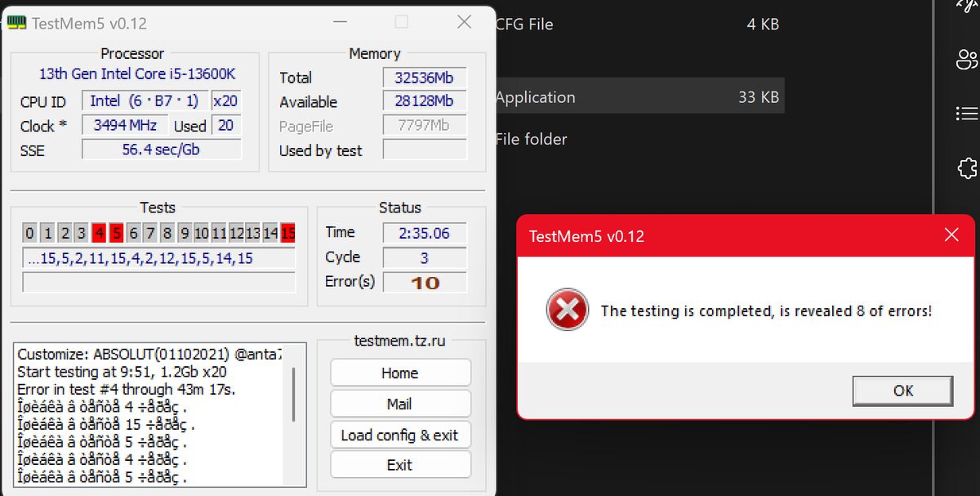The image size is (980, 496).
Task: Click the SSE value '56.4 sec/Gb'
Action: tap(162, 150)
